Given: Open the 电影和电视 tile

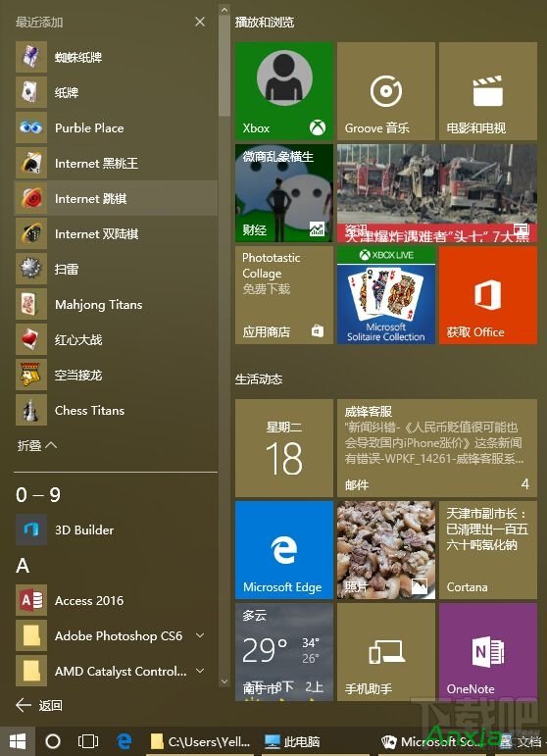Looking at the screenshot, I should coord(488,91).
